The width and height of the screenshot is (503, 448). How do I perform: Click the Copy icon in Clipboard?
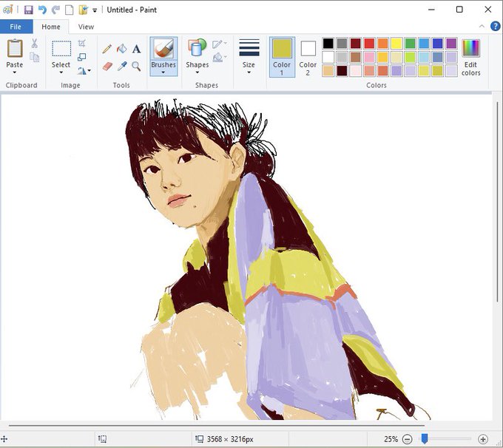35,58
